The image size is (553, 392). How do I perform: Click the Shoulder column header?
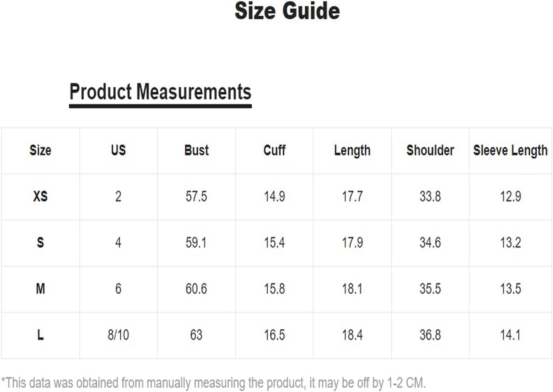[x=430, y=150]
